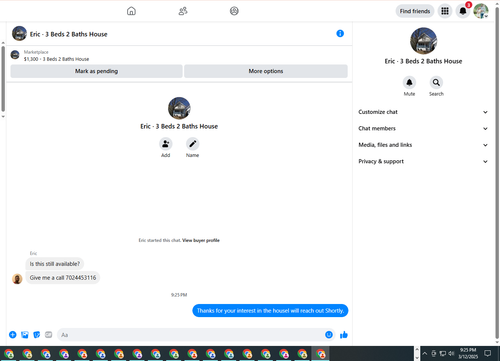The image size is (500, 361).
Task: Click the 'Give me a call 7024453116' message
Action: click(63, 278)
